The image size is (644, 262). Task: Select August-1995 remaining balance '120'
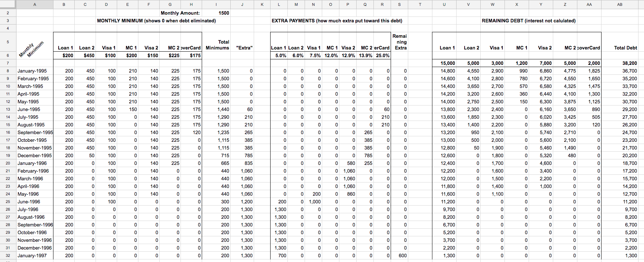coord(589,125)
